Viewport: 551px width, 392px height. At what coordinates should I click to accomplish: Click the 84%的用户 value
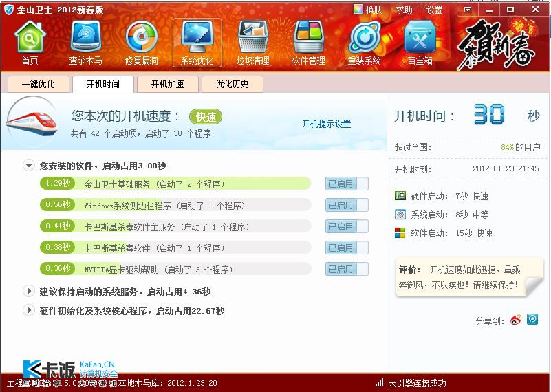point(521,147)
